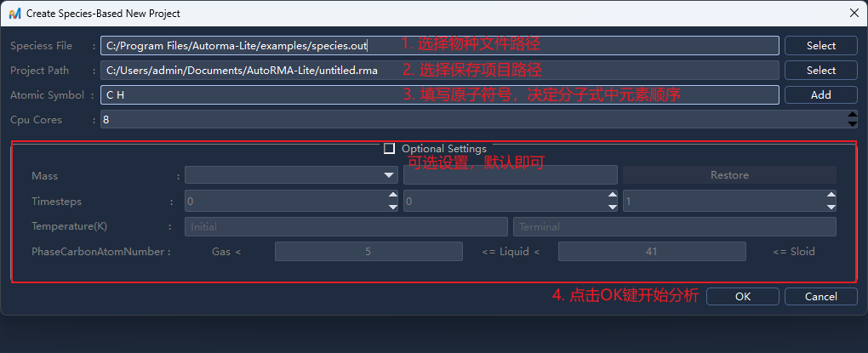This screenshot has height=353, width=868.
Task: Click OK to start analysis
Action: click(742, 297)
